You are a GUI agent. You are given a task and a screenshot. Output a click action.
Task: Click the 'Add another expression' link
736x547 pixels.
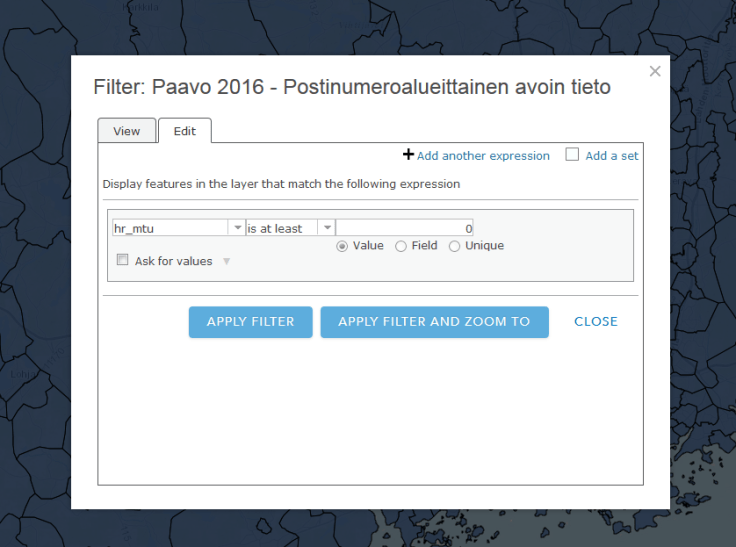point(483,156)
